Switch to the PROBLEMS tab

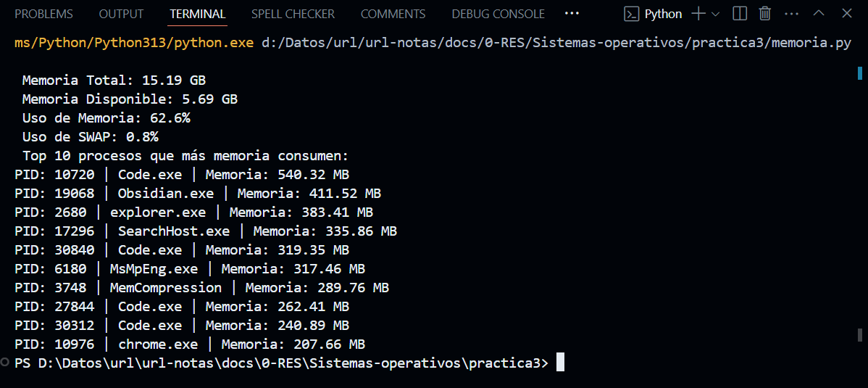[x=43, y=14]
